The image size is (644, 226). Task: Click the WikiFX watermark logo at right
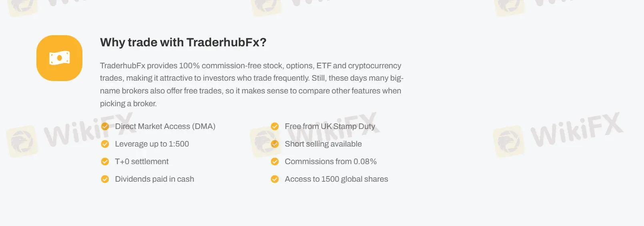click(558, 135)
